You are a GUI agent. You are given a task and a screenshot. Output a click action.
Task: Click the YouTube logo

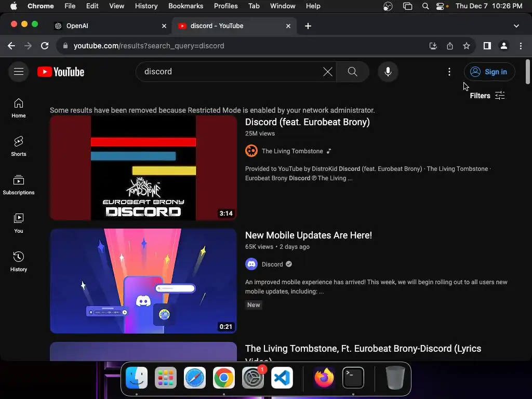[61, 72]
